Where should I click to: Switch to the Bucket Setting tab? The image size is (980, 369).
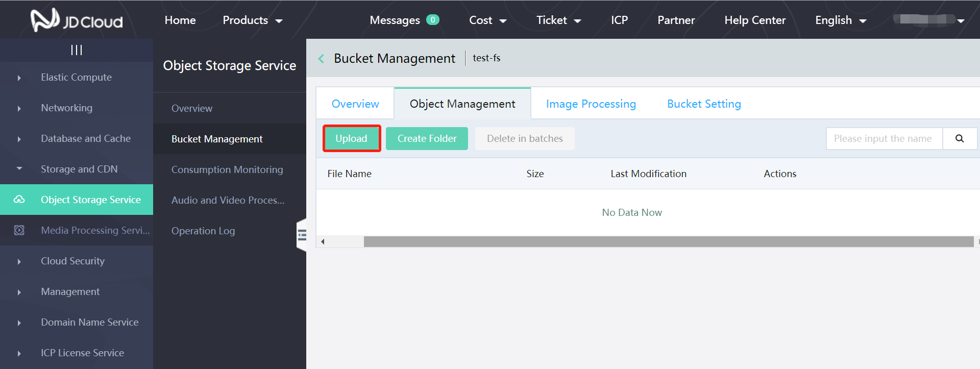click(x=704, y=104)
